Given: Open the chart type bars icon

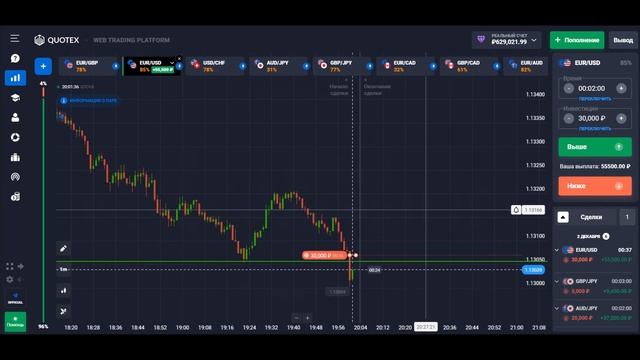Looking at the screenshot, I should click(63, 291).
